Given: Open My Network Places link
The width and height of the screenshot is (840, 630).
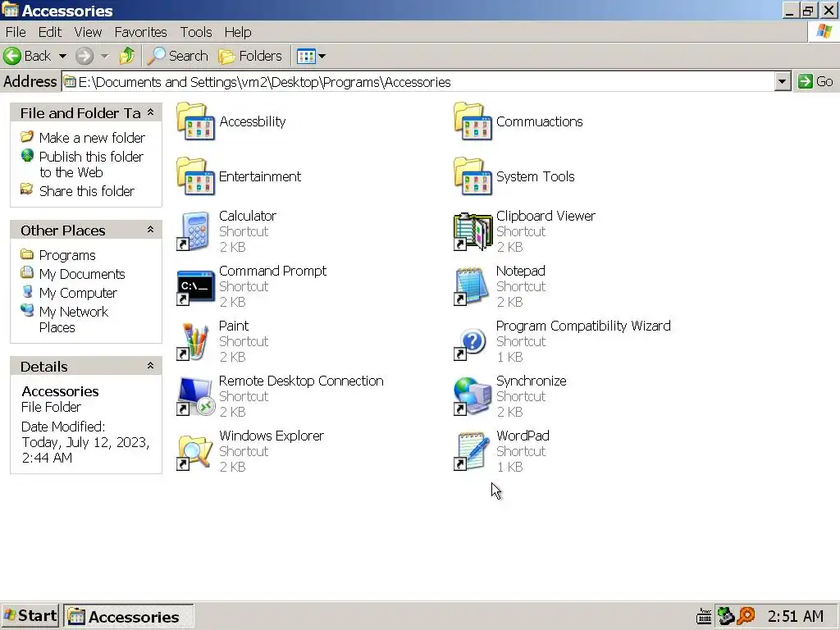Looking at the screenshot, I should tap(73, 319).
